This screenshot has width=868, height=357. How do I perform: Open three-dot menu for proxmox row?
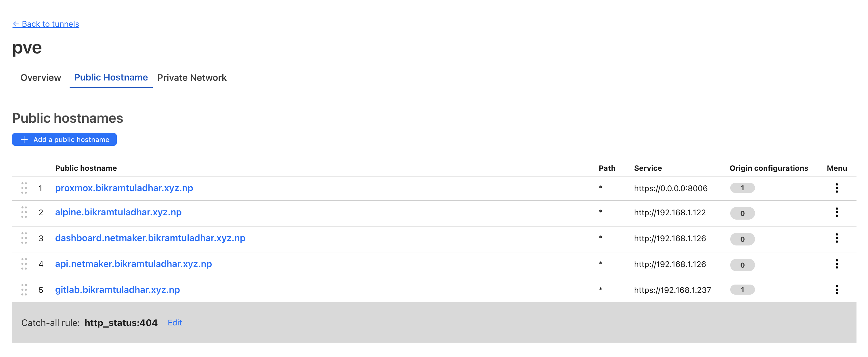[836, 188]
